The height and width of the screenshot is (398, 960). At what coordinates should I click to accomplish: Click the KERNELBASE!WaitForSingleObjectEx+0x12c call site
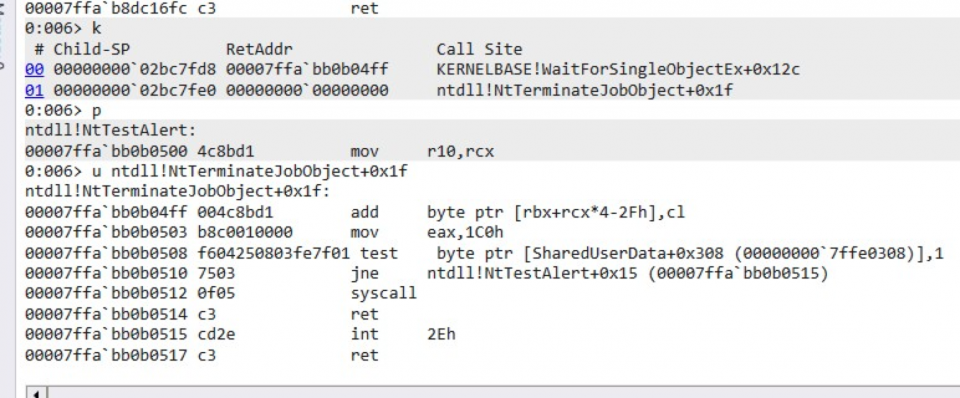coord(618,70)
